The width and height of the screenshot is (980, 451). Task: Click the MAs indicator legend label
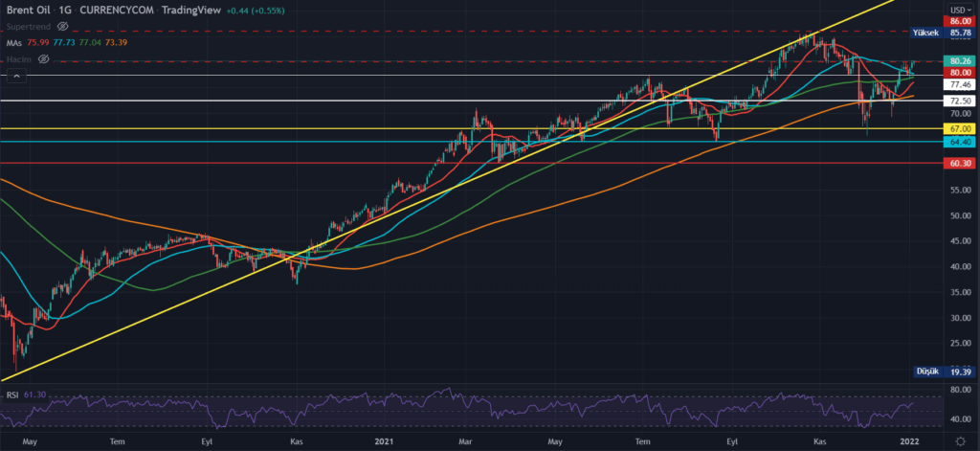pos(13,42)
